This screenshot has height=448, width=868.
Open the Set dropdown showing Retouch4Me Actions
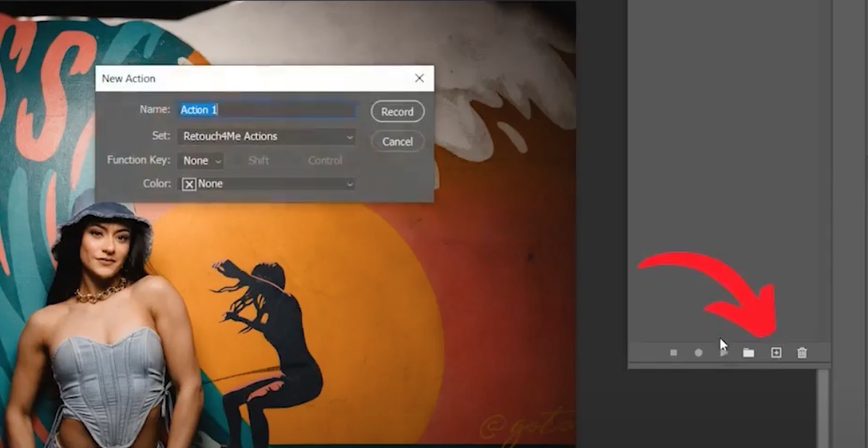pos(267,136)
